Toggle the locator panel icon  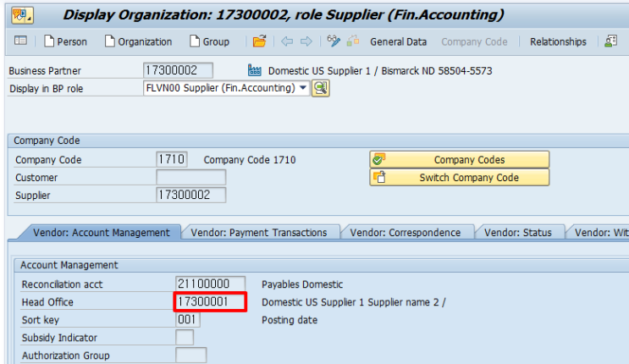tap(20, 41)
